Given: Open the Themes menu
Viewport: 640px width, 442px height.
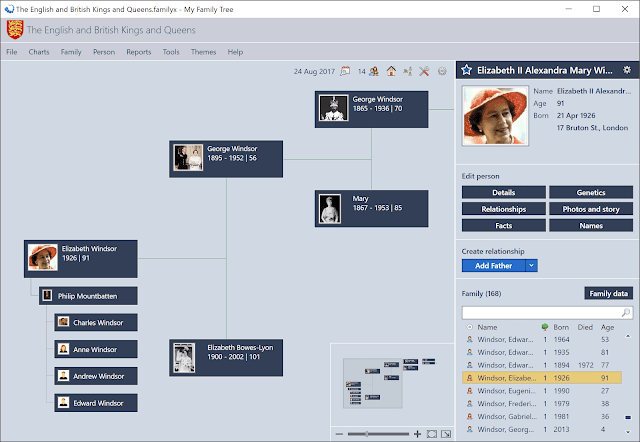Looking at the screenshot, I should click(x=203, y=52).
